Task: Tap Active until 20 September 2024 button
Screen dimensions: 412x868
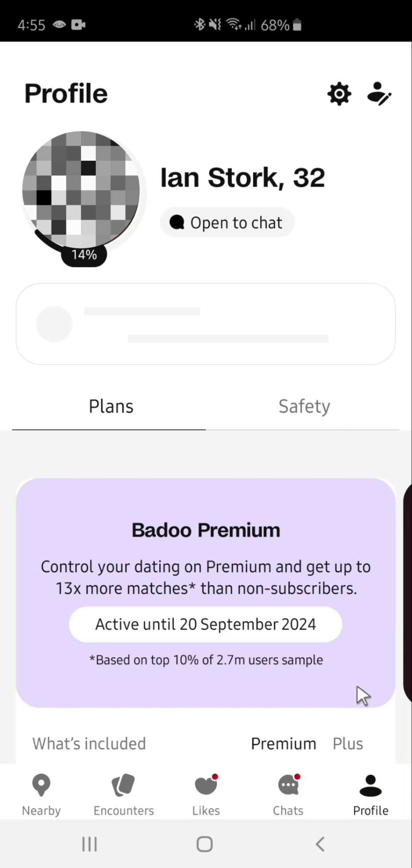Action: tap(206, 624)
